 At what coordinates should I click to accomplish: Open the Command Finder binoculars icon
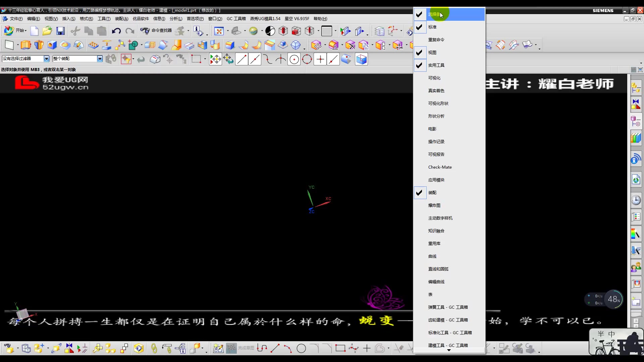click(x=145, y=31)
